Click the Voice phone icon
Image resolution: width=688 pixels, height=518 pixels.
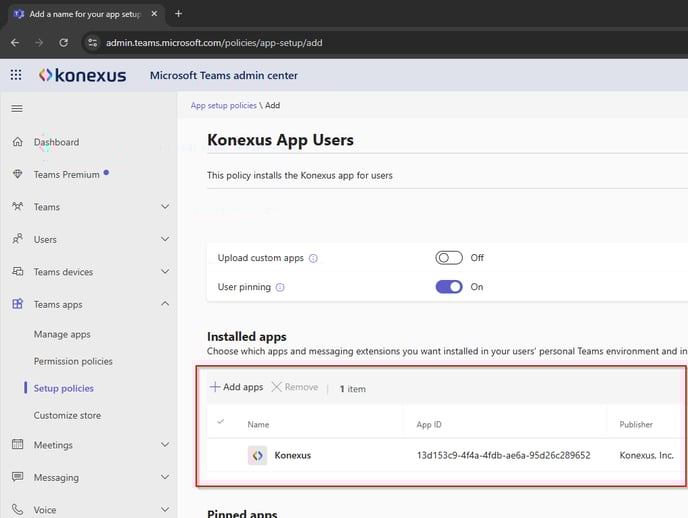coord(18,509)
